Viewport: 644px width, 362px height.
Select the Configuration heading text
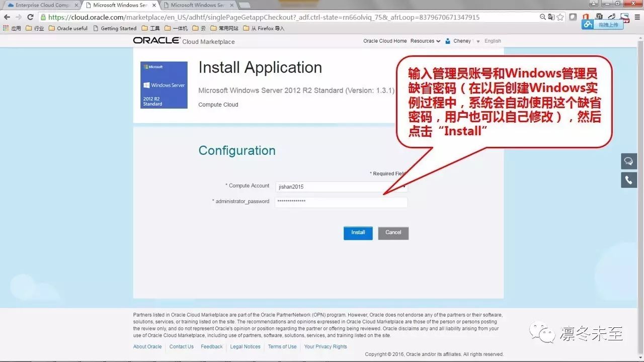[237, 151]
